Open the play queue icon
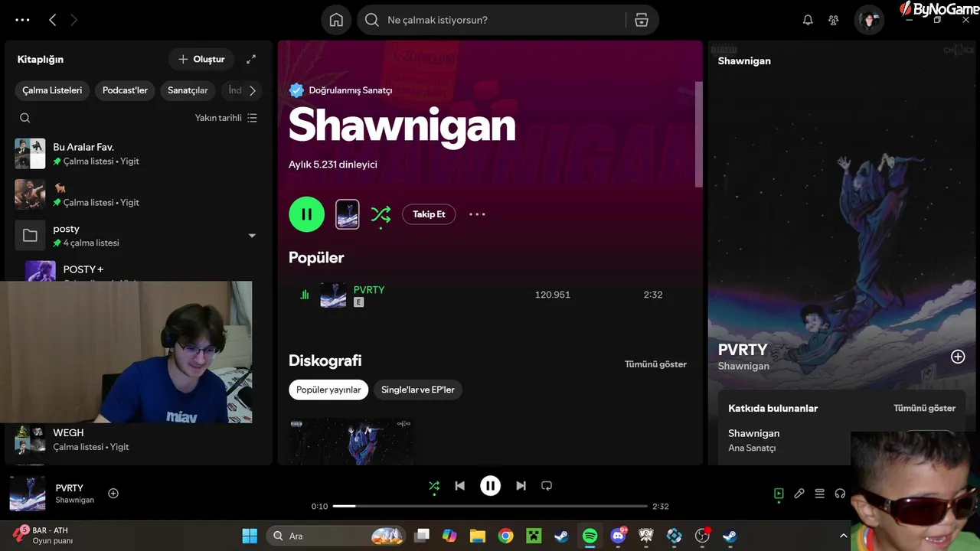Viewport: 980px width, 551px height. pyautogui.click(x=819, y=494)
